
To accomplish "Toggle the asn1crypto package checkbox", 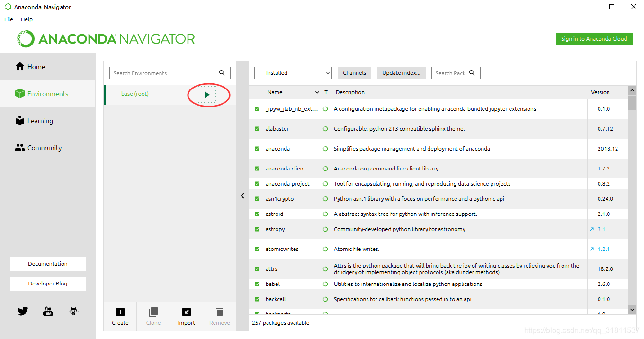I will click(x=257, y=199).
